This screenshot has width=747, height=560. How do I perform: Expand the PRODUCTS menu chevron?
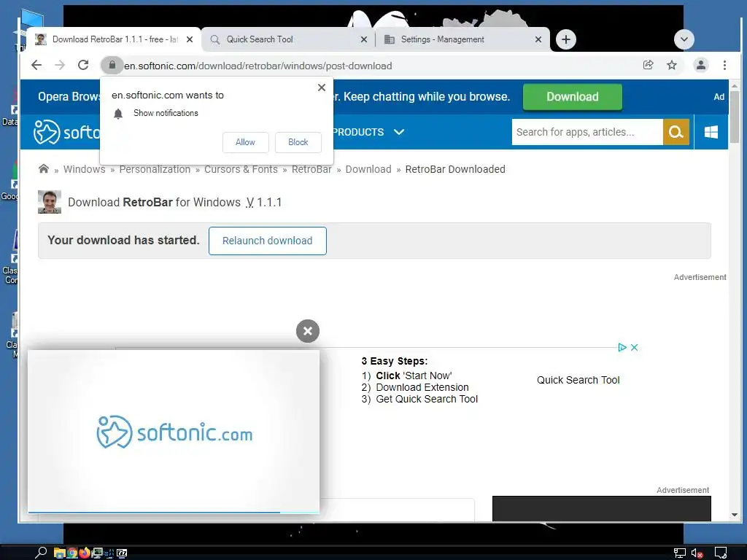click(x=399, y=132)
